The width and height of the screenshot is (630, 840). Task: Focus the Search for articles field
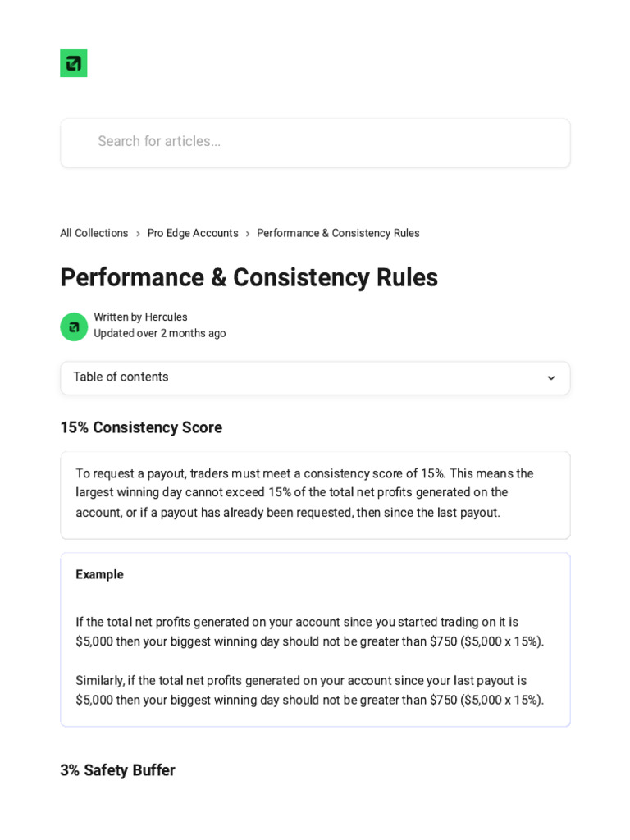point(315,142)
